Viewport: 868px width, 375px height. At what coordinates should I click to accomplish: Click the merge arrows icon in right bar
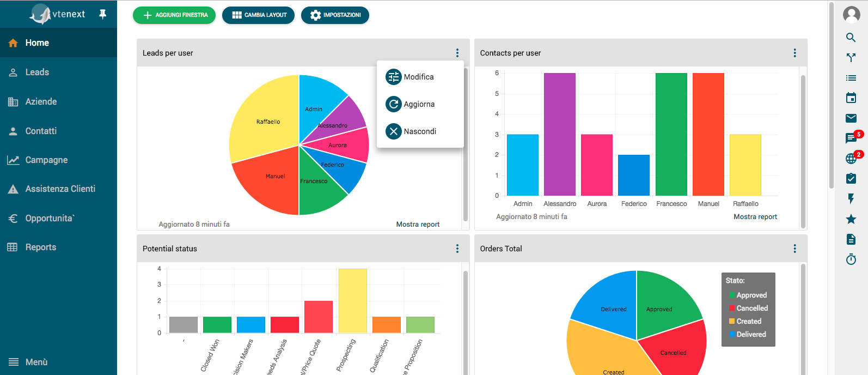click(851, 58)
